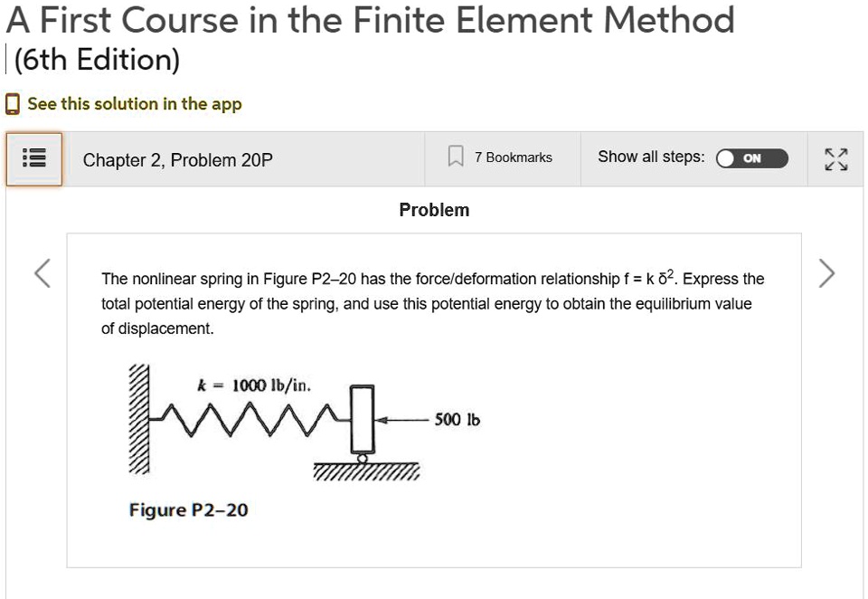Screen dimensions: 868x599
Task: Click the phone icon beside app link
Action: 12,104
